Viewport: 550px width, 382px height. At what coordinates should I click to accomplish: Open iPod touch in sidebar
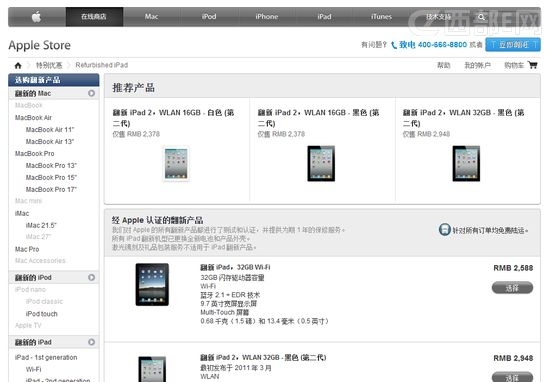(41, 314)
